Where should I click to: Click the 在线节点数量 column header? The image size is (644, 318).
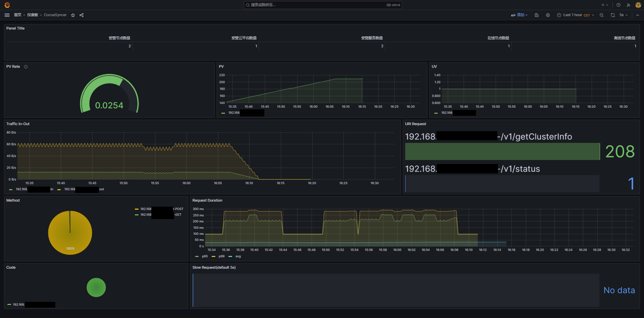pos(498,38)
